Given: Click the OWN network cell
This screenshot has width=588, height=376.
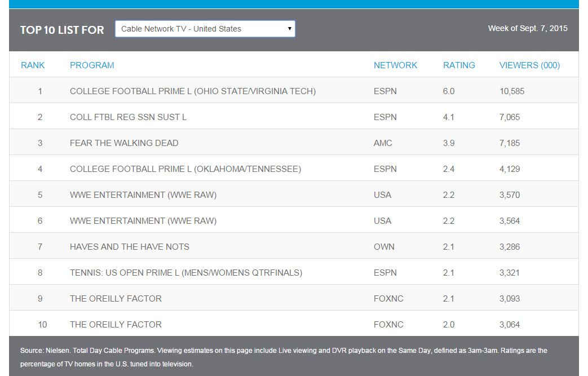Looking at the screenshot, I should (x=384, y=247).
